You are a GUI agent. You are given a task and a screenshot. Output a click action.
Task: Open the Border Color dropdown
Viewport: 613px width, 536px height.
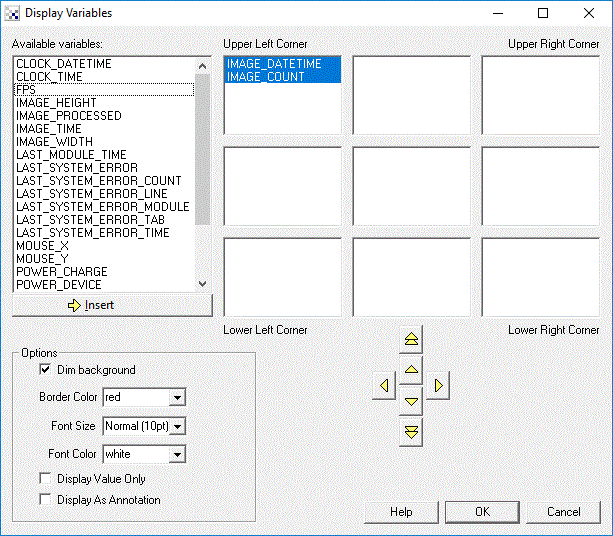(177, 398)
